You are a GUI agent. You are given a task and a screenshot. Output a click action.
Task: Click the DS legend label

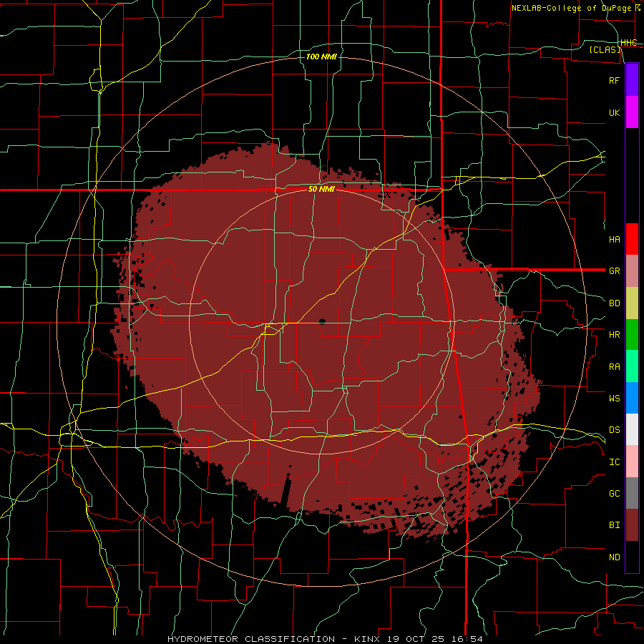pos(615,430)
